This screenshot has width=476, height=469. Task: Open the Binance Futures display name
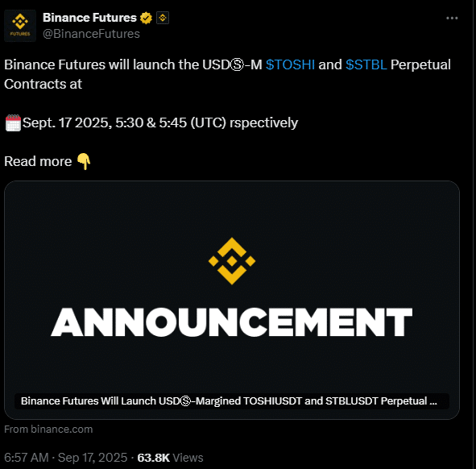[89, 18]
